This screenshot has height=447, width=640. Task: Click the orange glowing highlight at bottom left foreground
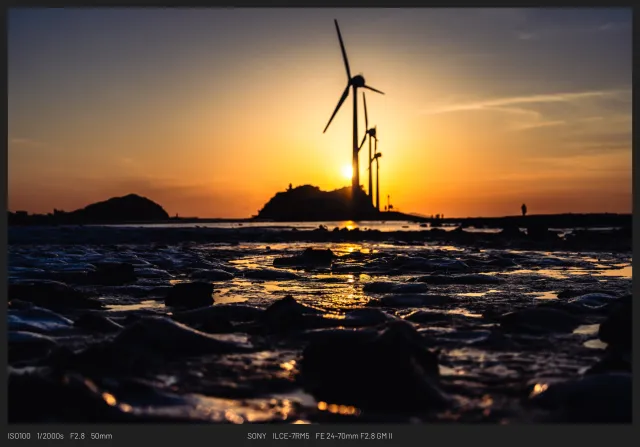click(108, 400)
